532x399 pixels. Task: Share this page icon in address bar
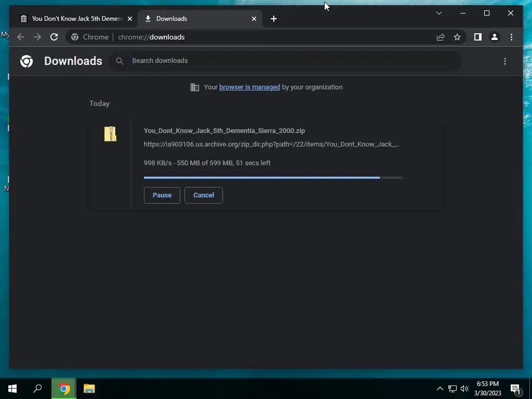click(x=441, y=37)
